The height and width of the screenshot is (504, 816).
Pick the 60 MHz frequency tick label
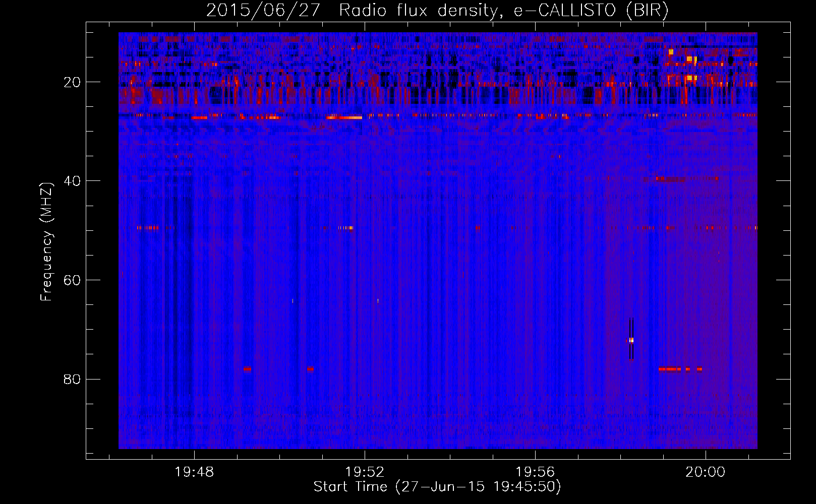pos(73,280)
